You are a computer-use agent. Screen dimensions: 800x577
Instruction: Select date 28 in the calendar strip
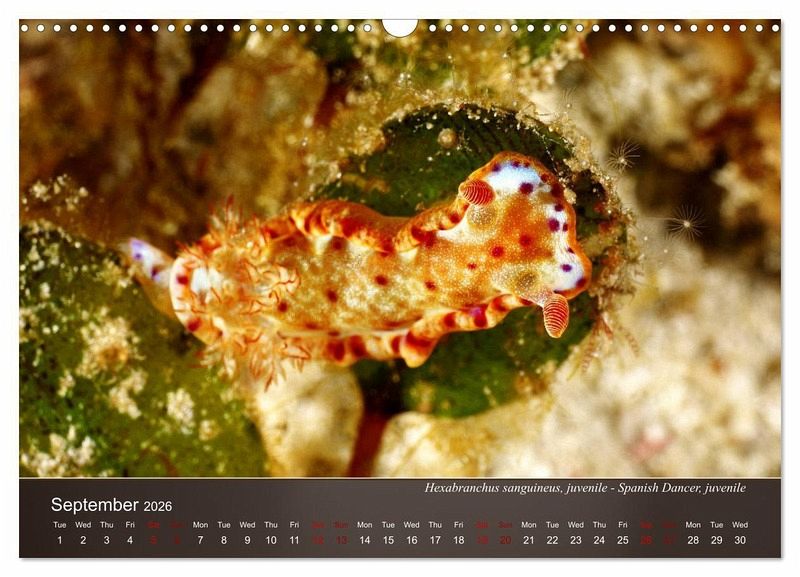[693, 540]
